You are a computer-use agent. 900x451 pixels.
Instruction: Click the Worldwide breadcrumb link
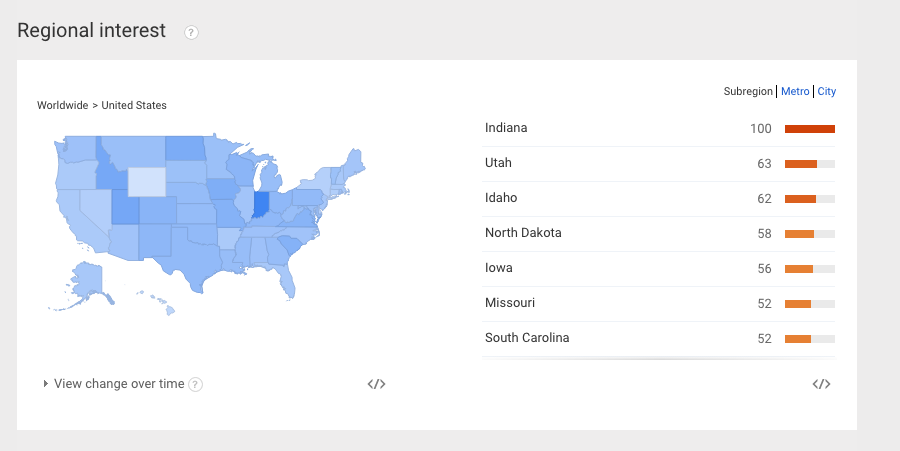[63, 105]
